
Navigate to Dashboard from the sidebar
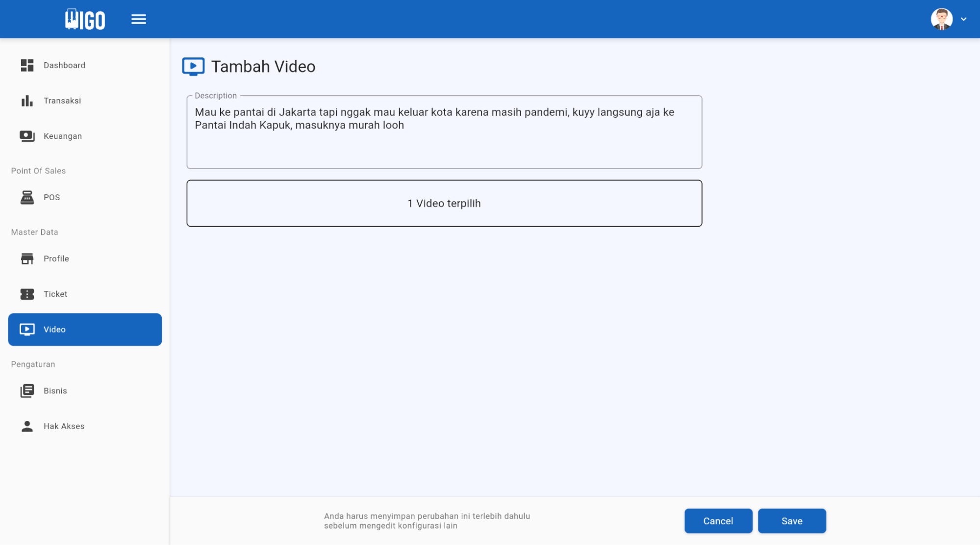point(64,65)
